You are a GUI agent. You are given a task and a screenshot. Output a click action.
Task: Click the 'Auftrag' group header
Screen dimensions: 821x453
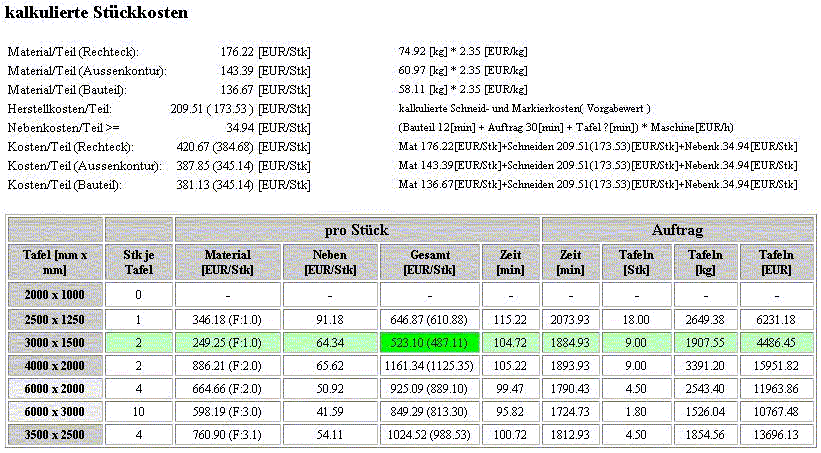pyautogui.click(x=677, y=229)
